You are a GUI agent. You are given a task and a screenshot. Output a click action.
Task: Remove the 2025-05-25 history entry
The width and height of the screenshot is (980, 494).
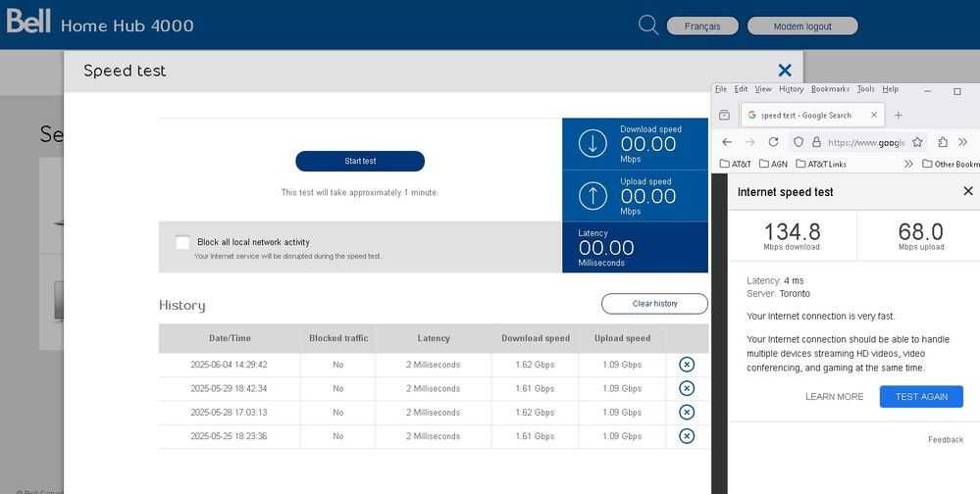[x=687, y=436]
